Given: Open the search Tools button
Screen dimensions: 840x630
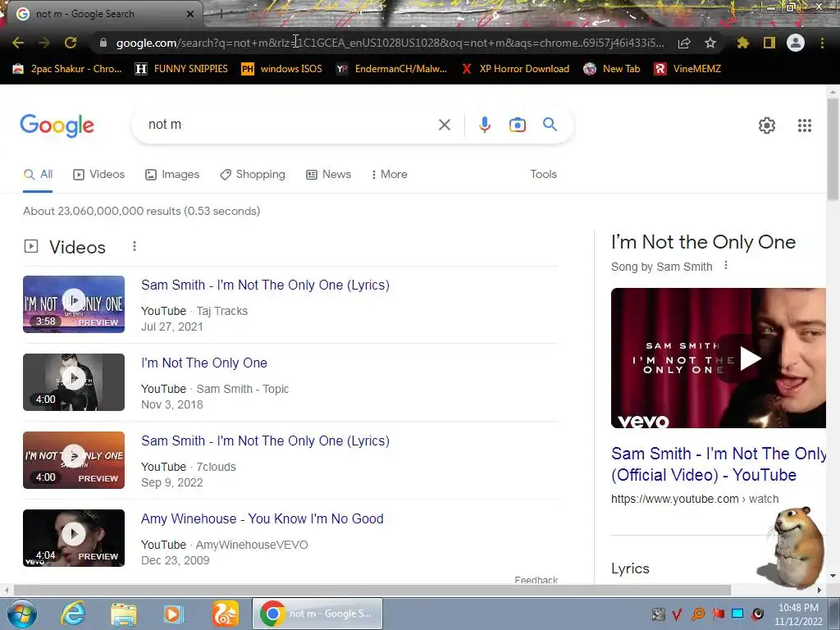Looking at the screenshot, I should (x=543, y=175).
